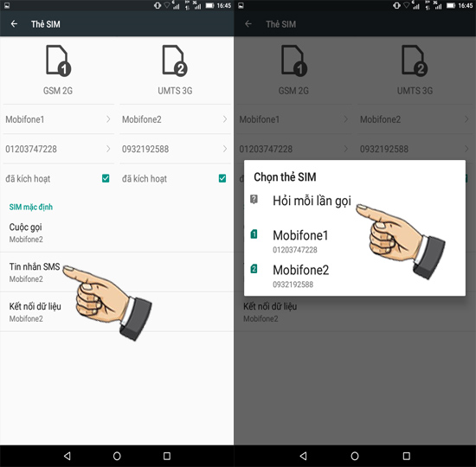Tap Android back button on left screen
Viewport: 476px width, 467px height.
click(x=68, y=456)
